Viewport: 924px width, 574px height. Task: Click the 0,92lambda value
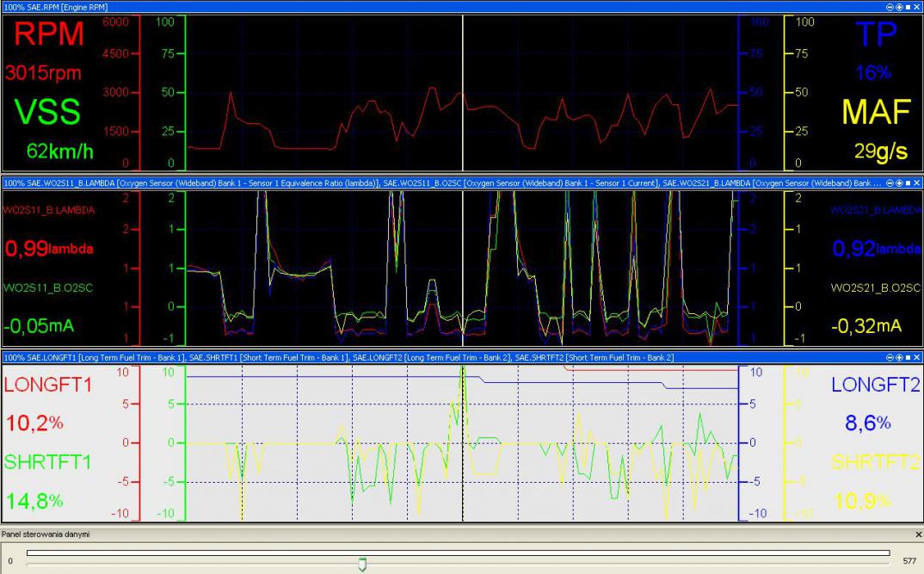tap(877, 248)
